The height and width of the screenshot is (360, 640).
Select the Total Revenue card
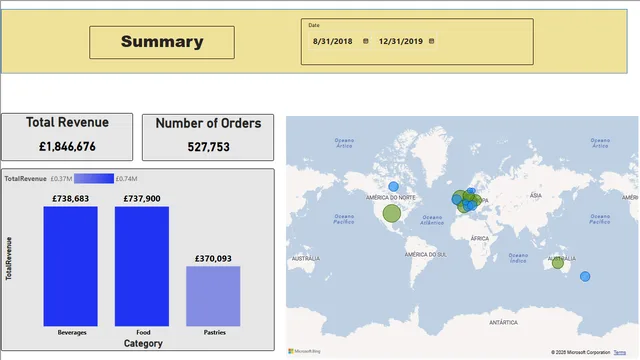(67, 137)
